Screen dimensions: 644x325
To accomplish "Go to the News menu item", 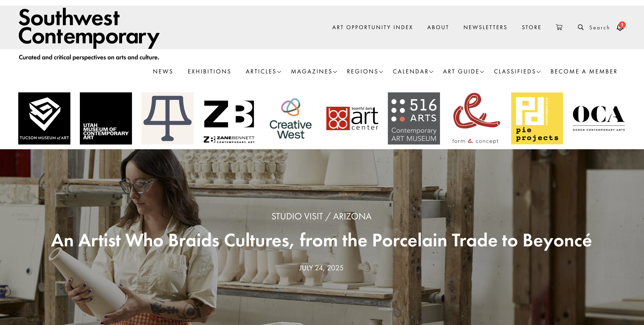I will (163, 72).
